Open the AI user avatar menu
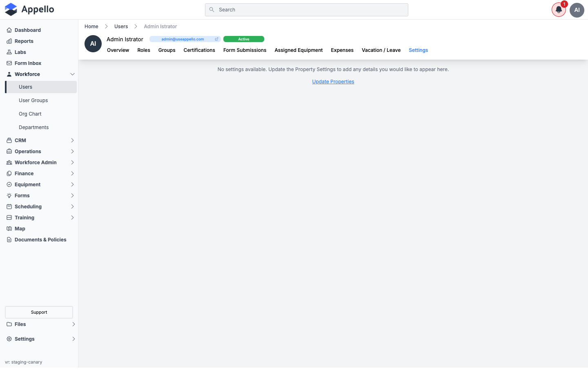 (577, 10)
